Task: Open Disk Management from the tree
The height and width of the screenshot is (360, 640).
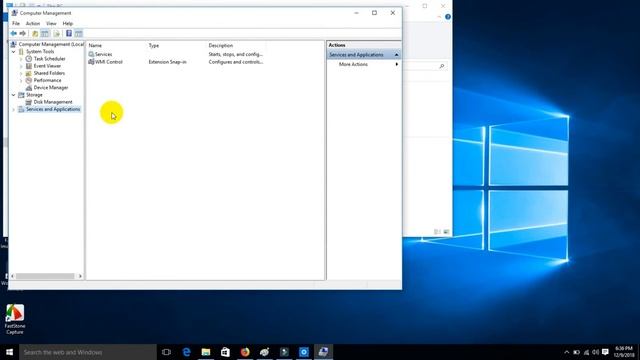Action: [53, 102]
